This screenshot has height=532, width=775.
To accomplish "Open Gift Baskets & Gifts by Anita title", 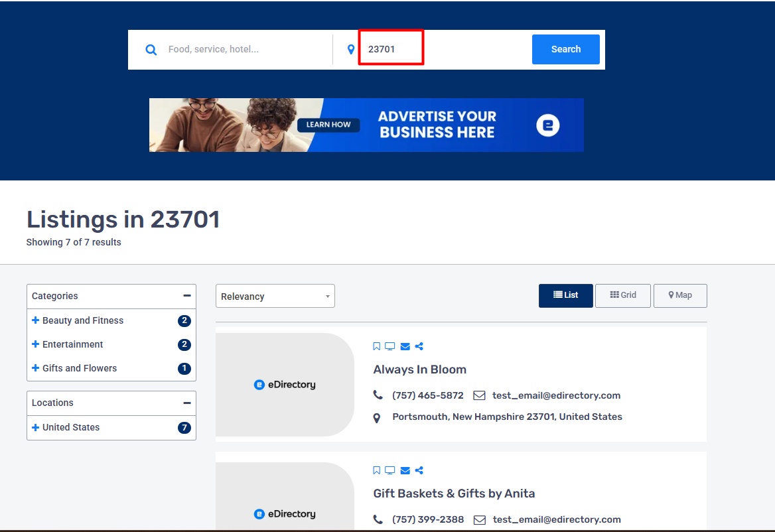I will 454,494.
